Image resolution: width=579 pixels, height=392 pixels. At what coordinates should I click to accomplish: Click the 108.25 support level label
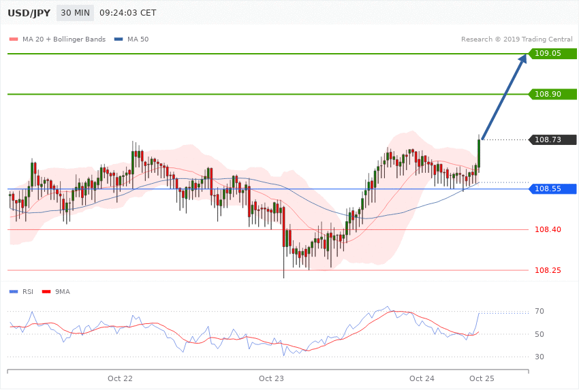[x=548, y=270]
